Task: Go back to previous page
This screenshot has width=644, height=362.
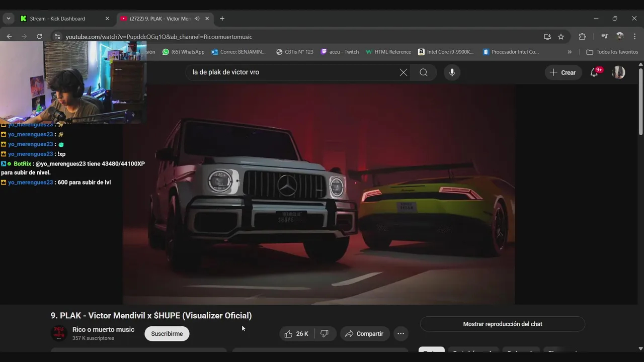Action: (9, 36)
